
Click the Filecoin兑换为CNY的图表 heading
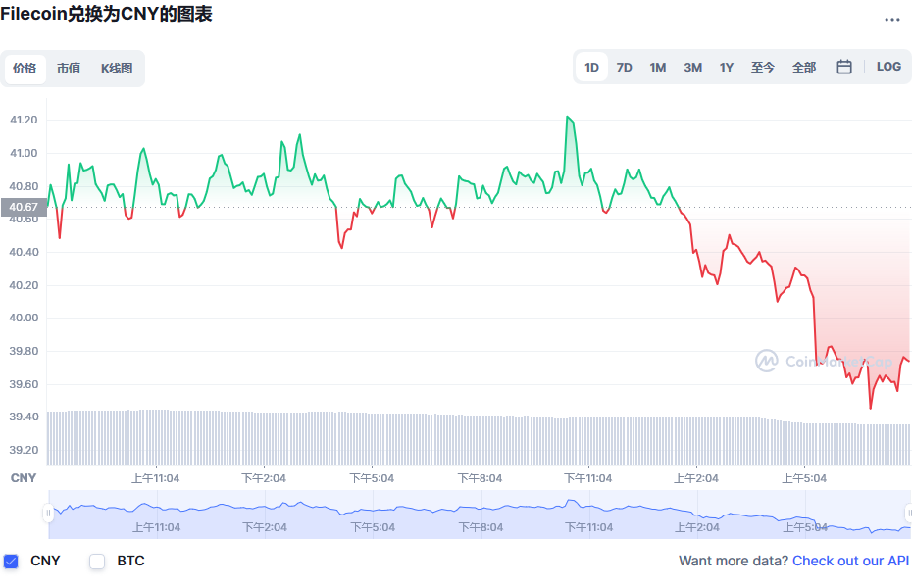107,14
